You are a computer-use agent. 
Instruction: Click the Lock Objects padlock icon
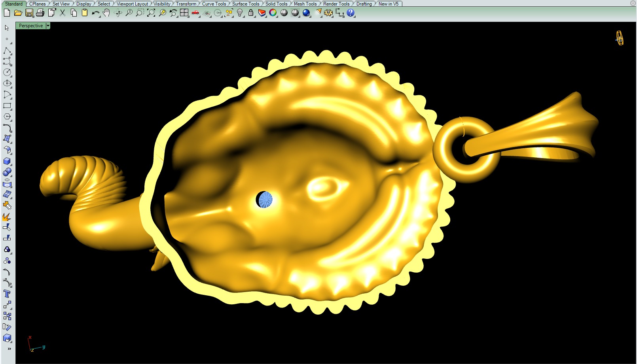pyautogui.click(x=251, y=13)
